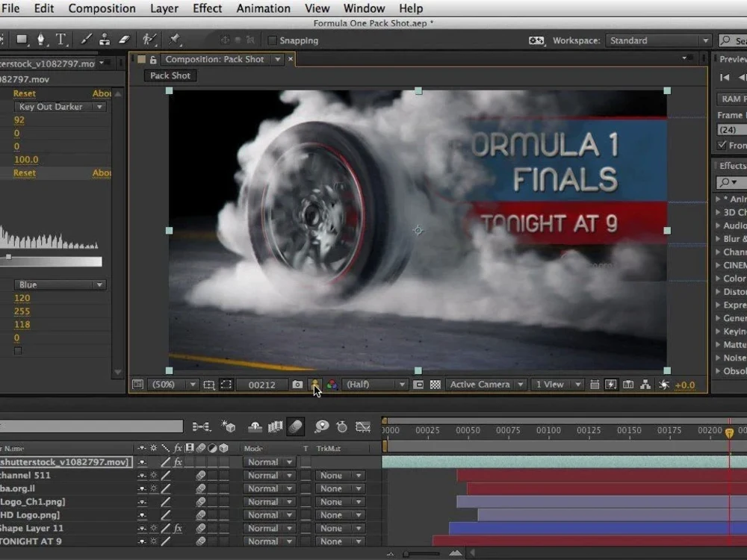Image resolution: width=747 pixels, height=560 pixels.
Task: Open the Key Out Darker dropdown
Action: 60,107
